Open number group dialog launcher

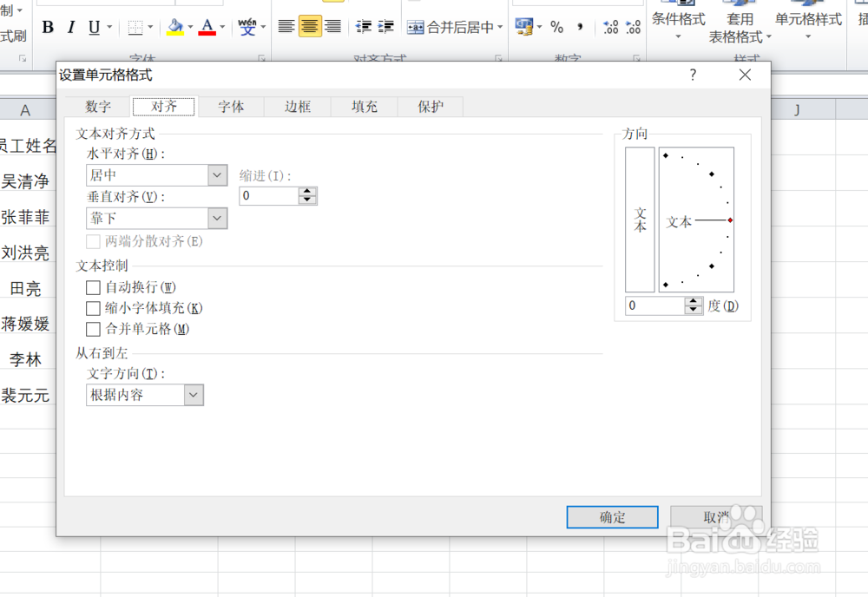click(636, 57)
